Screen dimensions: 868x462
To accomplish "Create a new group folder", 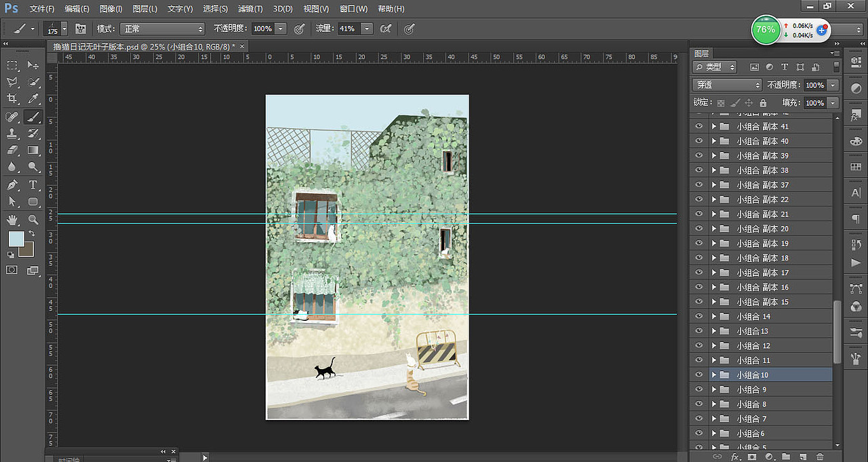I will (786, 457).
